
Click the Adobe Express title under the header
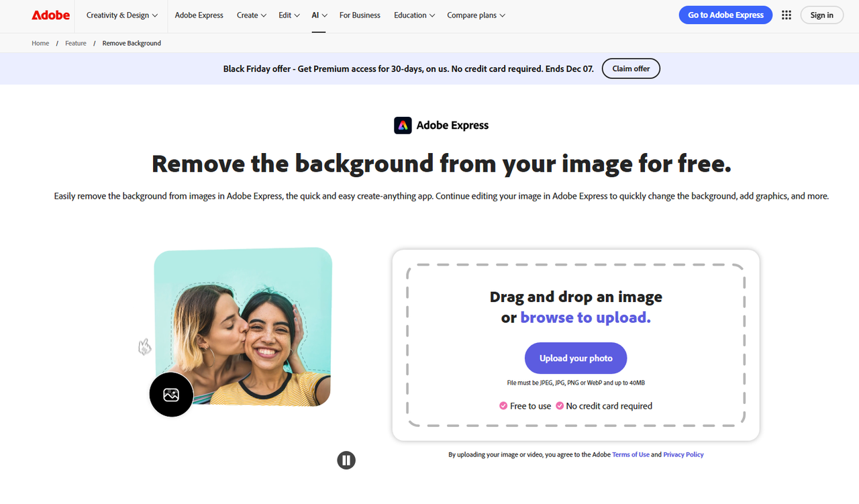452,125
